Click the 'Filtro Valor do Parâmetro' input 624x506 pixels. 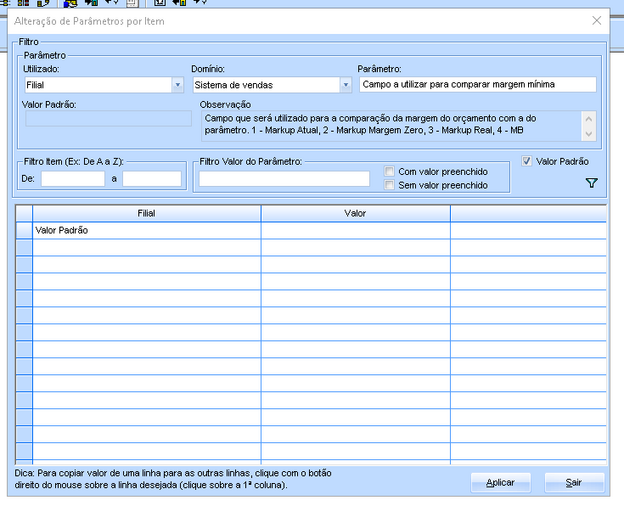click(284, 179)
